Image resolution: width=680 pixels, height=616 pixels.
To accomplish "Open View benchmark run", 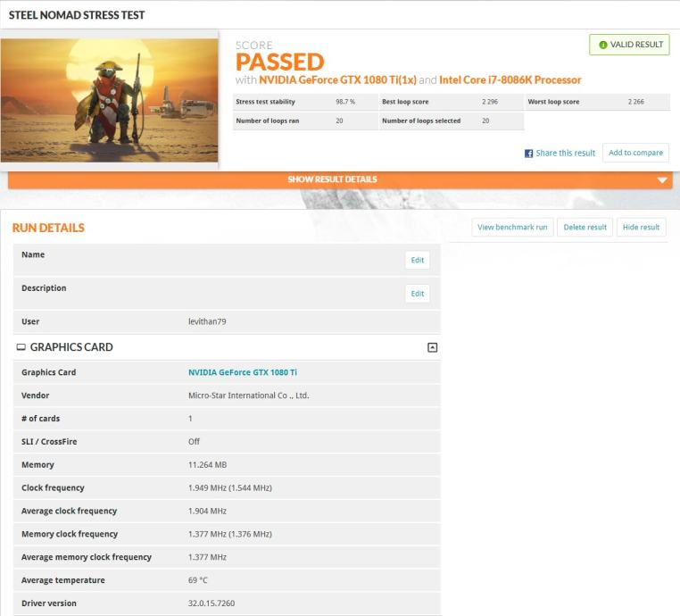I will click(512, 227).
